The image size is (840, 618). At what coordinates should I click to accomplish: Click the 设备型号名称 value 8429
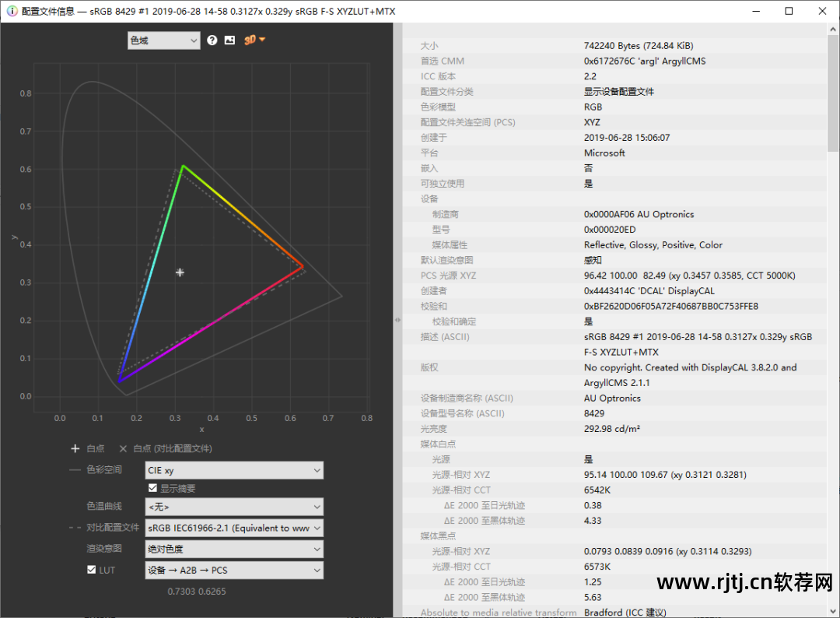(x=593, y=413)
